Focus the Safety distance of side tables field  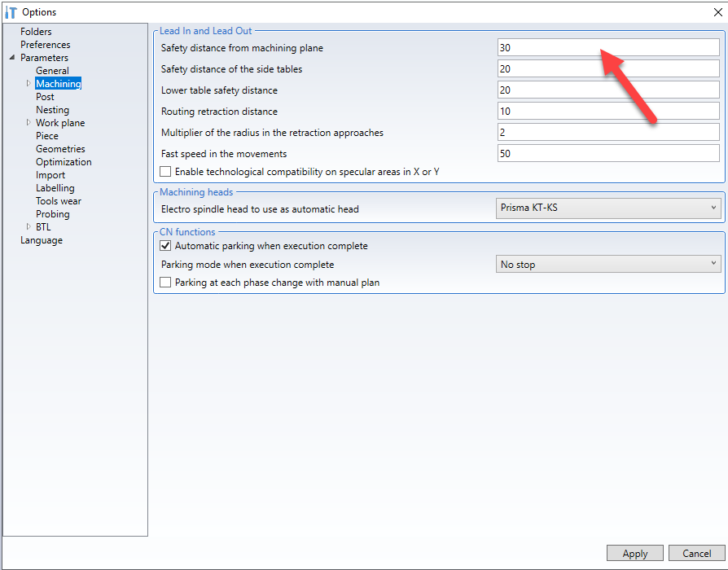tap(608, 68)
